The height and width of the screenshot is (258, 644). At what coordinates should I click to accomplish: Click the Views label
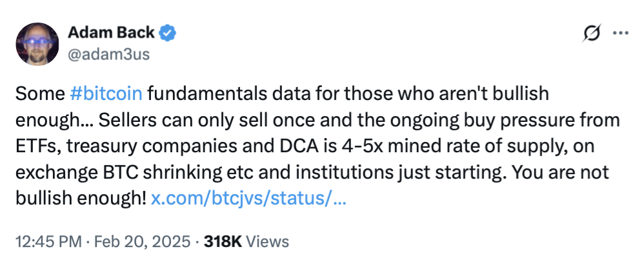pyautogui.click(x=267, y=242)
